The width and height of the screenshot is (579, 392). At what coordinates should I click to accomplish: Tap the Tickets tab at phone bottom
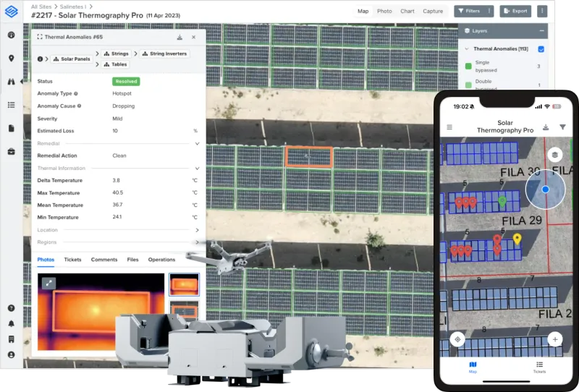(539, 367)
